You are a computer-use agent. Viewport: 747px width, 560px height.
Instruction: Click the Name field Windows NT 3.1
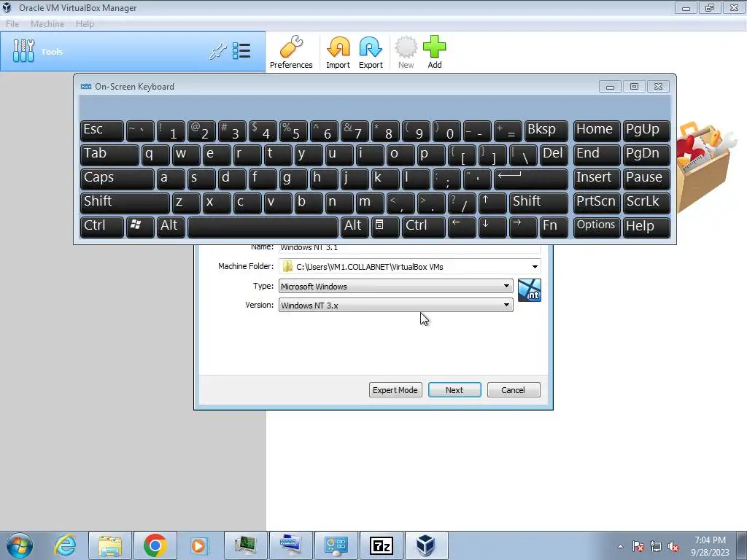pyautogui.click(x=410, y=248)
